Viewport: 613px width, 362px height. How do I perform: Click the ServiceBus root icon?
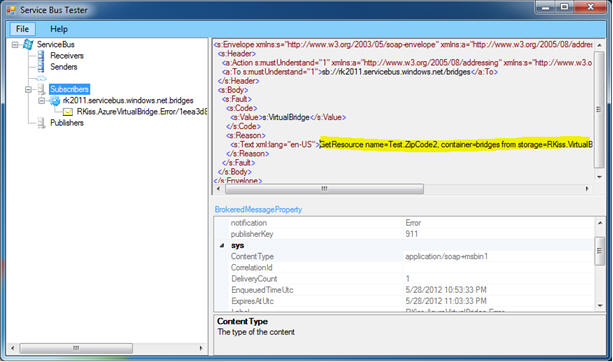tap(28, 45)
